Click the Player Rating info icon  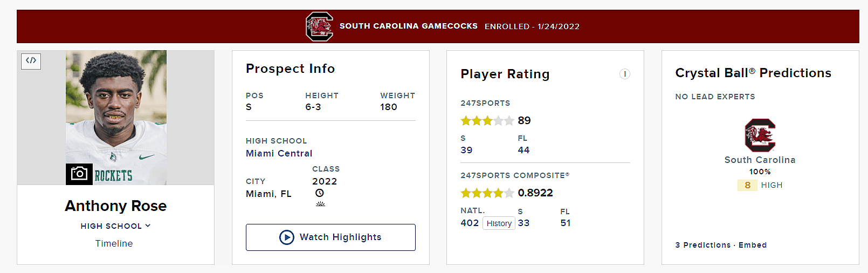(624, 74)
